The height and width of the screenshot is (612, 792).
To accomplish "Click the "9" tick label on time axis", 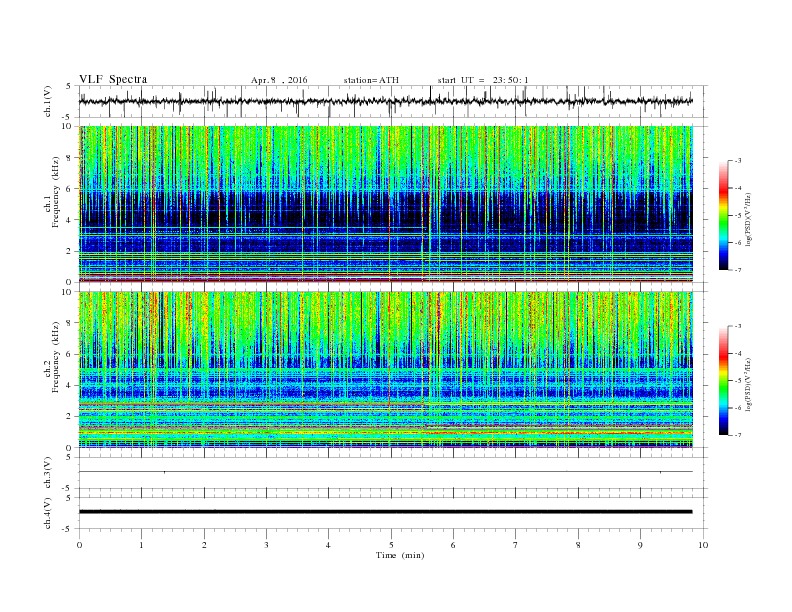I will [640, 545].
